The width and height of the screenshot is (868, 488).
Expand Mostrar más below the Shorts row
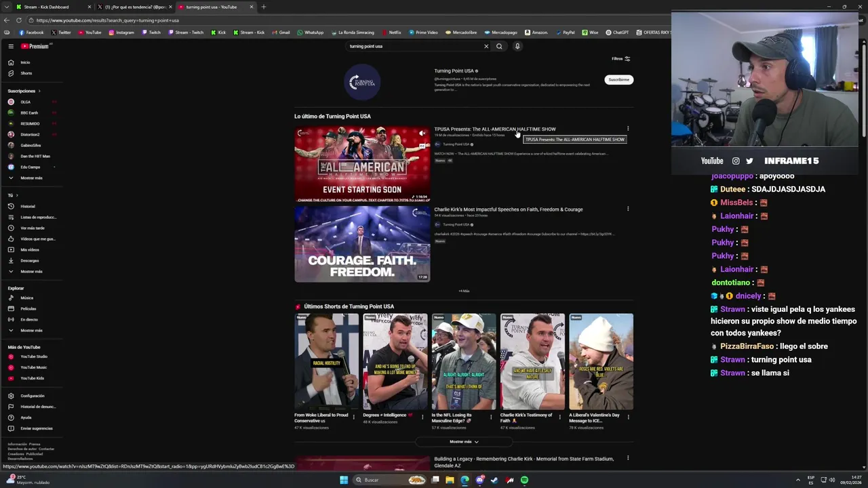[464, 441]
